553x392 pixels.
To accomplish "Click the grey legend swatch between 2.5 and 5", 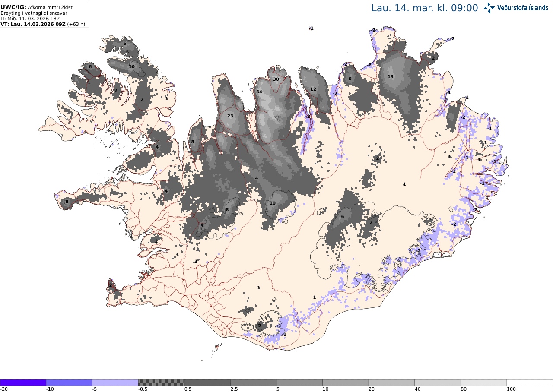I will (254, 383).
